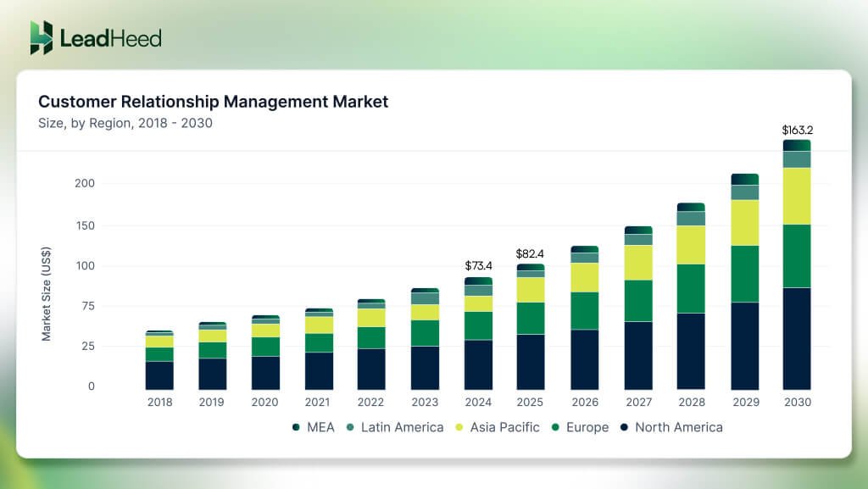Select the 2018 axis label
Image resolution: width=868 pixels, height=489 pixels.
[159, 402]
